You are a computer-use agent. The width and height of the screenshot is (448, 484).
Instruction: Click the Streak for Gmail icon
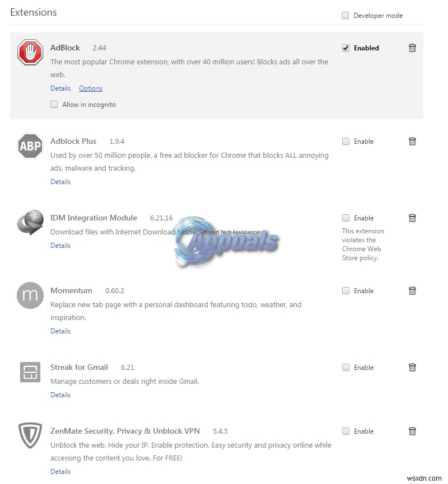pos(30,372)
